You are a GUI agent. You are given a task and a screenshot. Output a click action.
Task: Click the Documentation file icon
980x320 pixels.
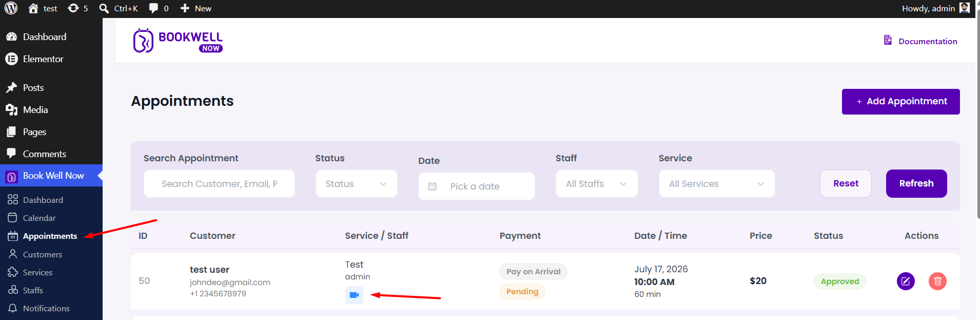pyautogui.click(x=888, y=40)
